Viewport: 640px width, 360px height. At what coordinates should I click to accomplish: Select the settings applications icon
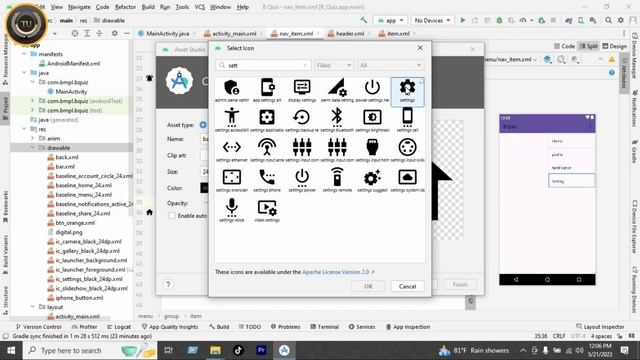click(267, 120)
